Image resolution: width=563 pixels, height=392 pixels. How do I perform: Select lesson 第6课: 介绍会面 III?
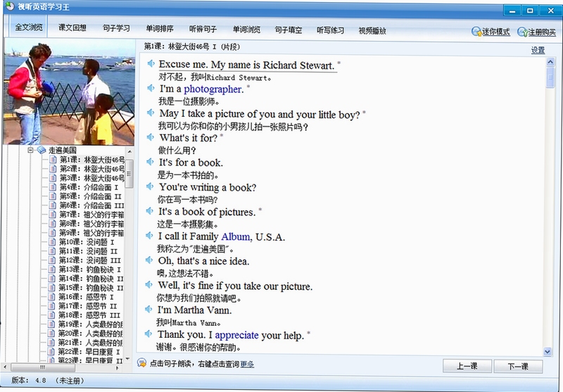tap(91, 206)
